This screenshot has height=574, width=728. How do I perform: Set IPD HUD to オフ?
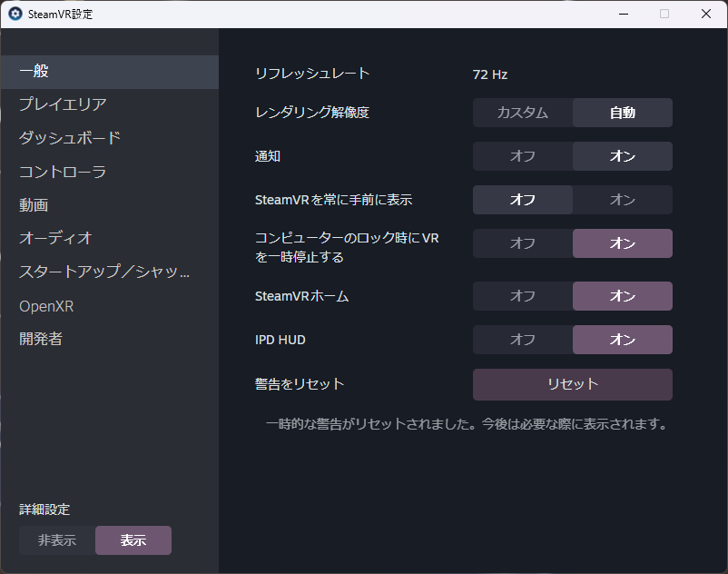pos(523,340)
